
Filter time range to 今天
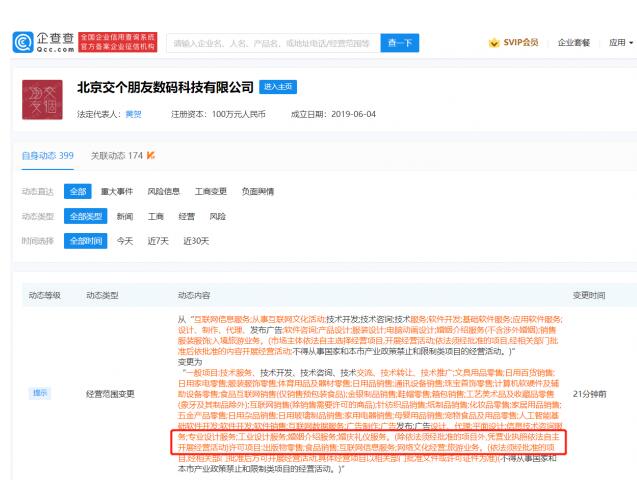[x=125, y=241]
